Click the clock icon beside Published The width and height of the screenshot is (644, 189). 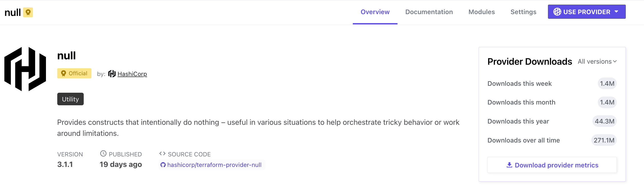tap(103, 154)
